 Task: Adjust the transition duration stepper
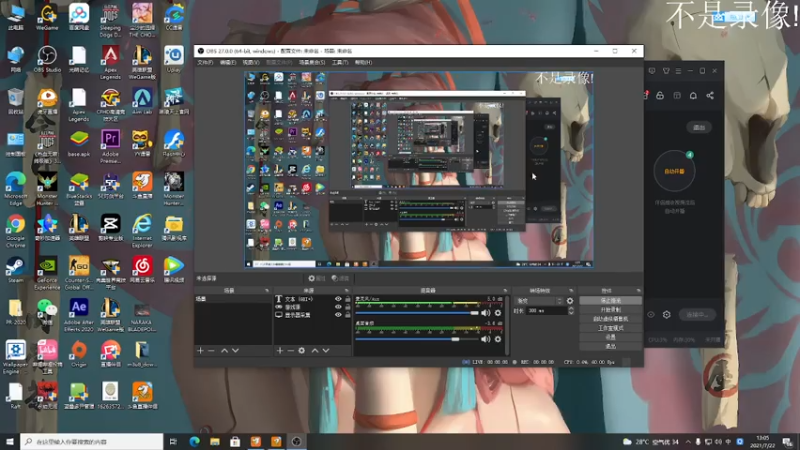coord(571,311)
